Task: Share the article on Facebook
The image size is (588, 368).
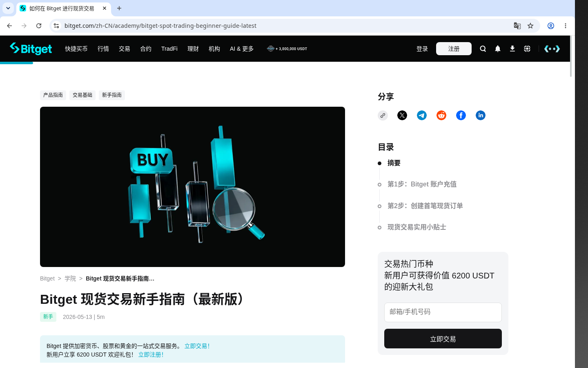Action: (461, 115)
